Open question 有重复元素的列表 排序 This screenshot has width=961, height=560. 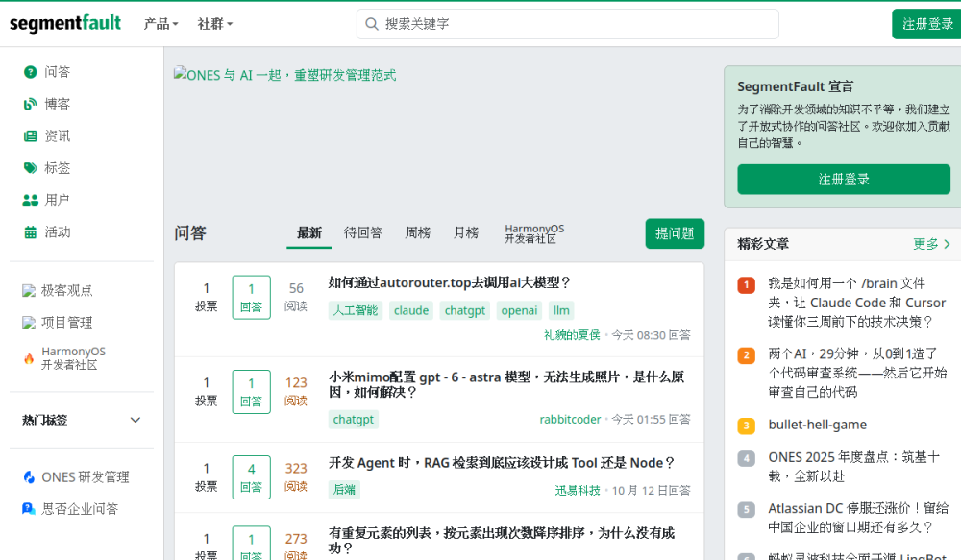[x=502, y=540]
